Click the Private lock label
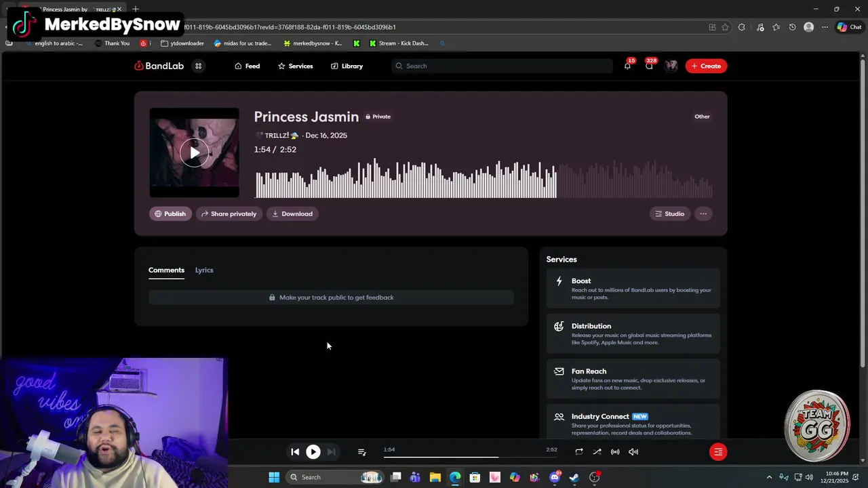Viewport: 868px width, 488px height. [378, 117]
